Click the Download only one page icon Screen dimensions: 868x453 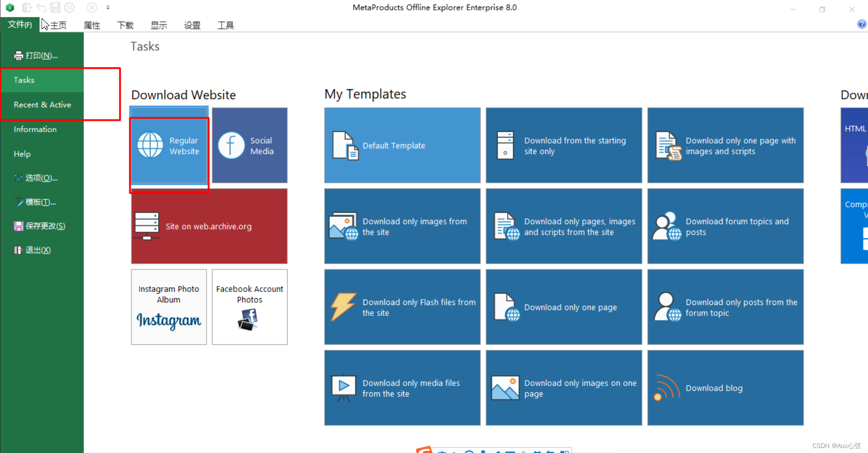coord(507,307)
